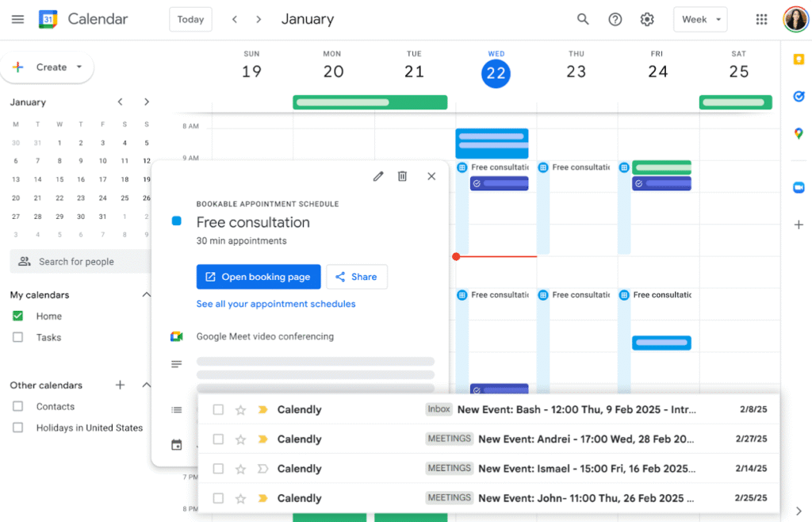Open the Week view dropdown
This screenshot has height=522, width=812.
click(700, 19)
